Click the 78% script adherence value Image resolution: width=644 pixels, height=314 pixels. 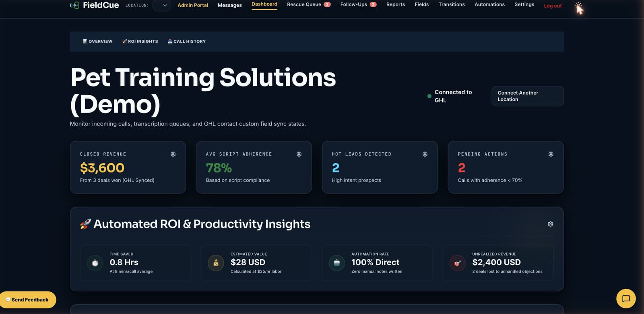[219, 168]
